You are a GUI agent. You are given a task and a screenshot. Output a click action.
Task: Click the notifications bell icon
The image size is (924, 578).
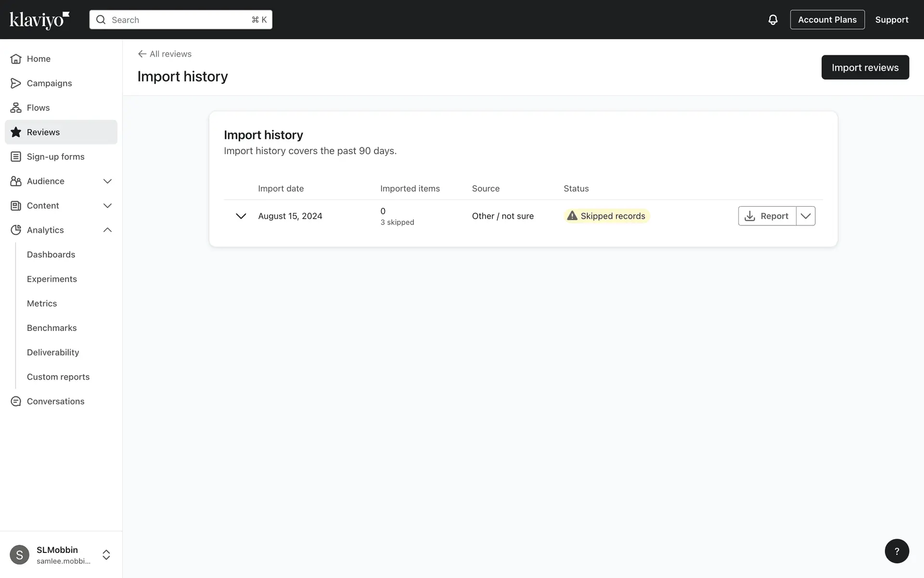click(772, 20)
